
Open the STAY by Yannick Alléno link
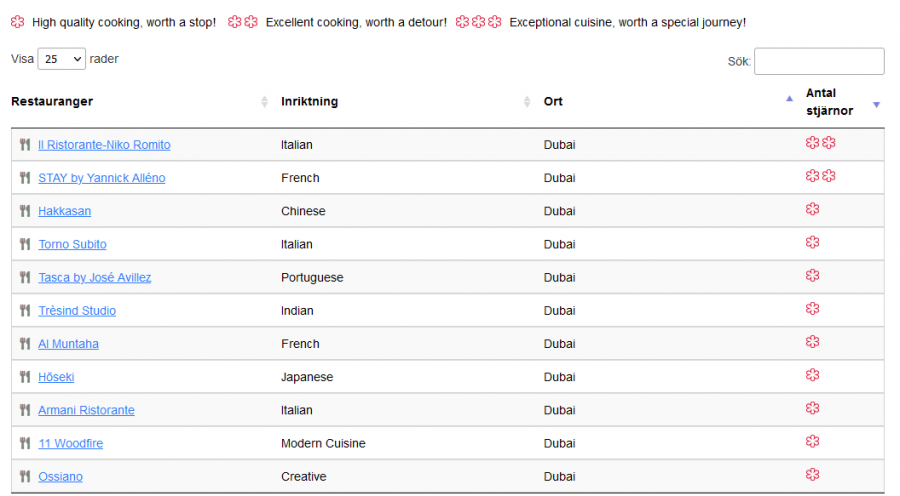click(x=102, y=178)
